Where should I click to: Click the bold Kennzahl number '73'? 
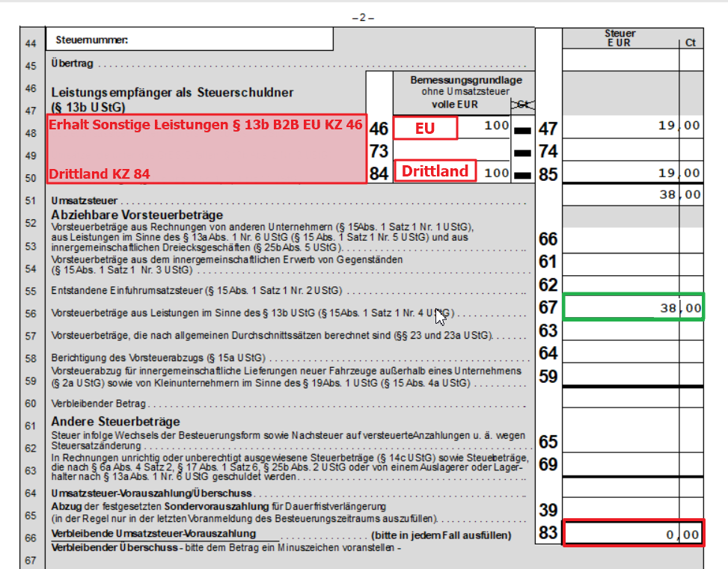pos(379,151)
